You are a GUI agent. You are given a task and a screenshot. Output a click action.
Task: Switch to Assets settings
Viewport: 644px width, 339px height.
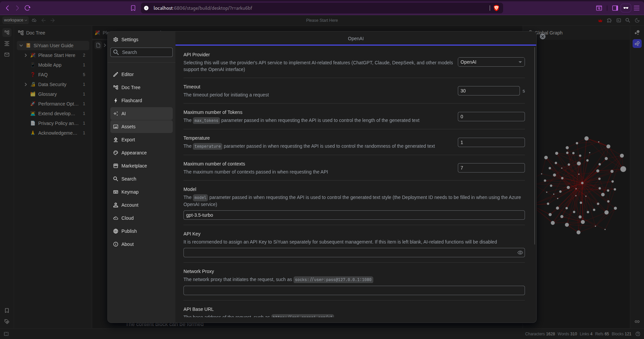pyautogui.click(x=142, y=127)
